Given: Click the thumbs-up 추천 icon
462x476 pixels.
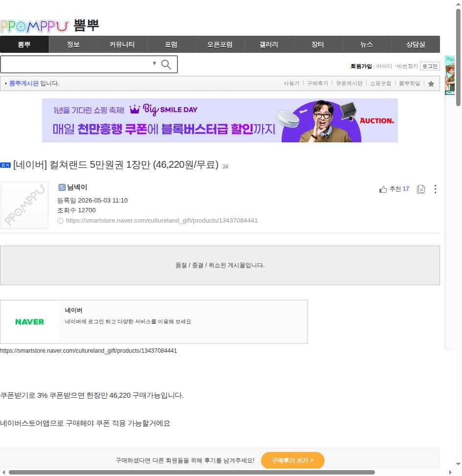Looking at the screenshot, I should pos(383,189).
